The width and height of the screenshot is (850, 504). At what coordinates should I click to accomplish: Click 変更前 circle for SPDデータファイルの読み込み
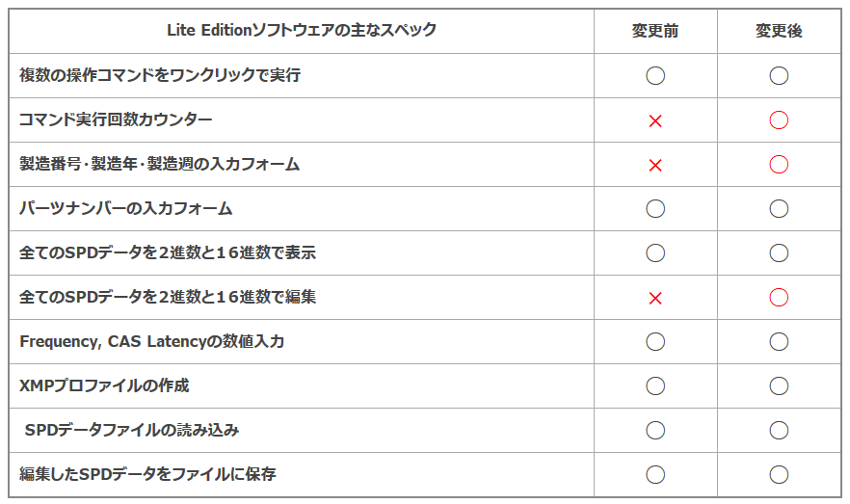(x=655, y=431)
